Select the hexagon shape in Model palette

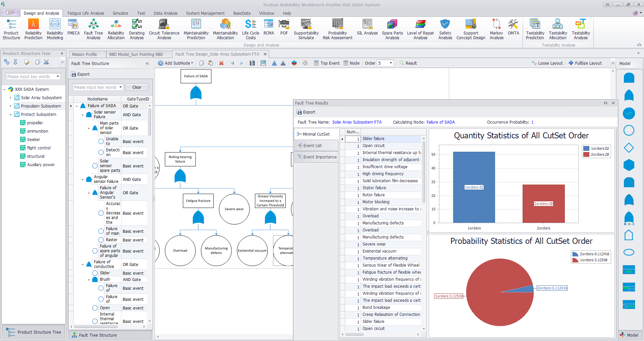(x=629, y=165)
